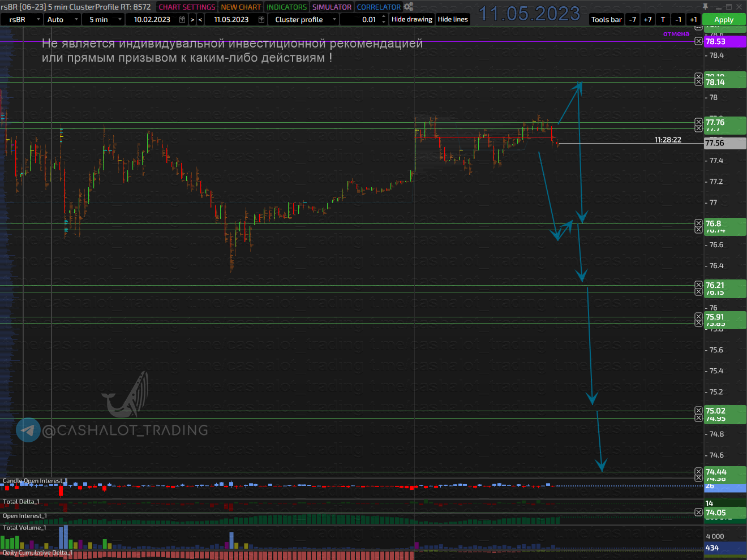Expand the Cluster profile chart type dropdown
The height and width of the screenshot is (560, 747).
[x=334, y=19]
